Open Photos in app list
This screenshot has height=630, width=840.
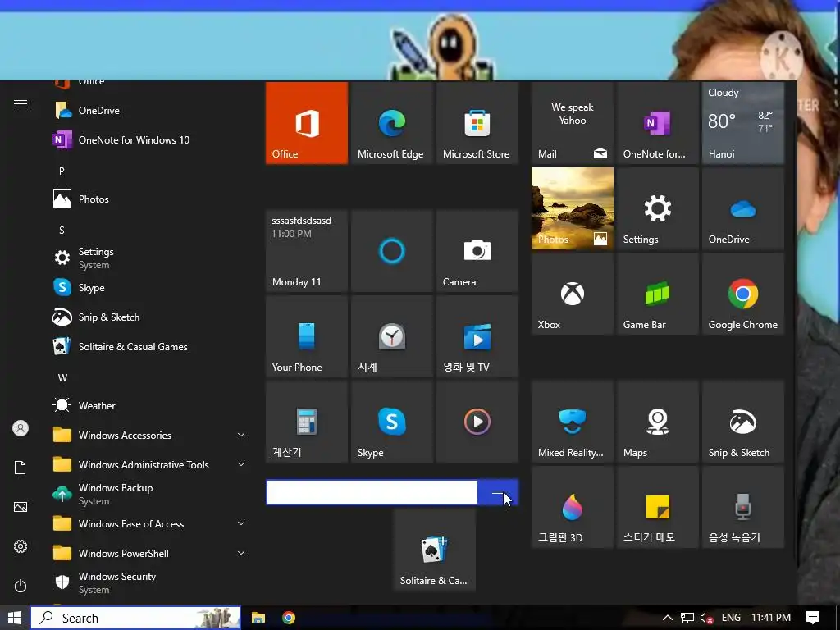pyautogui.click(x=149, y=199)
